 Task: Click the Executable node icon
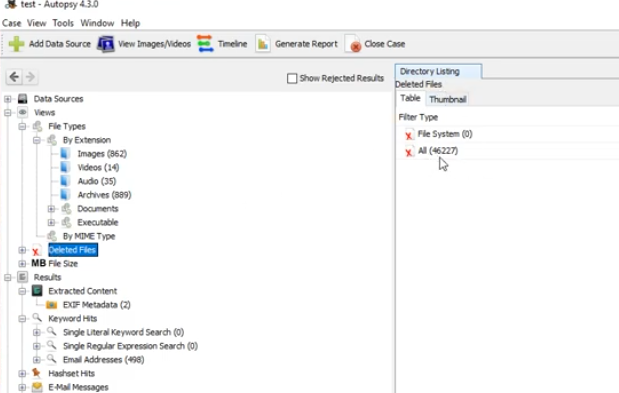(66, 222)
